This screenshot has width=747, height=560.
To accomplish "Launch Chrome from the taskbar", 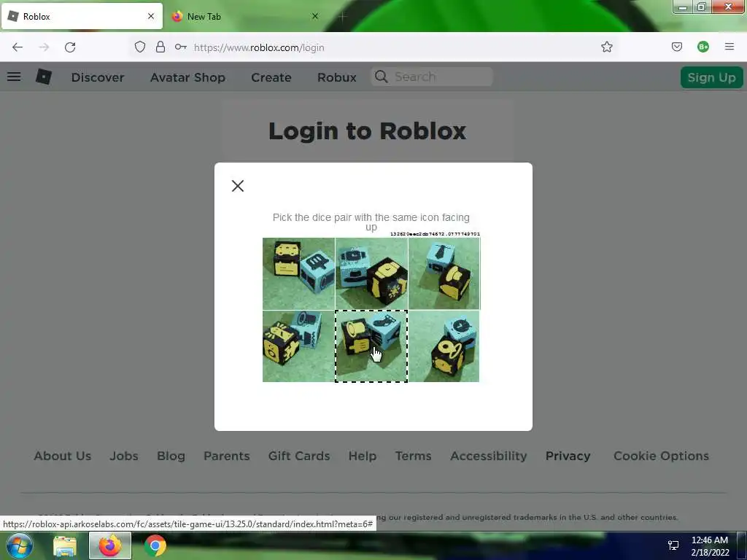I will click(x=155, y=545).
